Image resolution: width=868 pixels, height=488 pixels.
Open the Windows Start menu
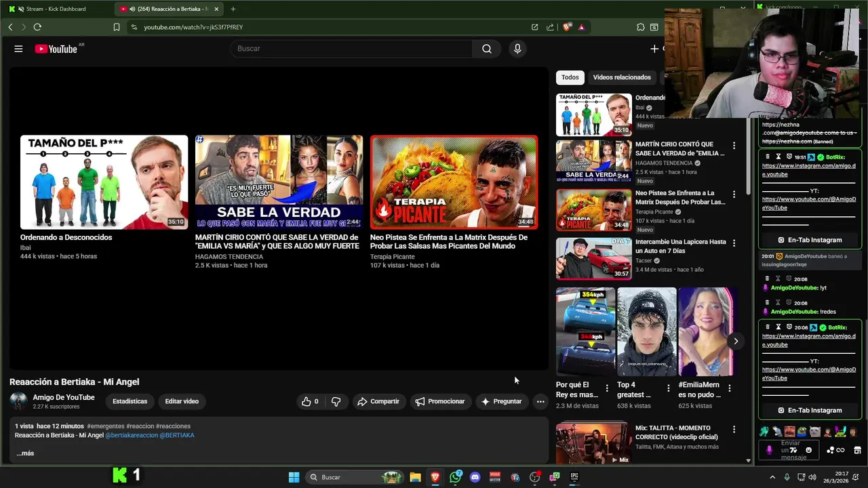[x=294, y=477]
